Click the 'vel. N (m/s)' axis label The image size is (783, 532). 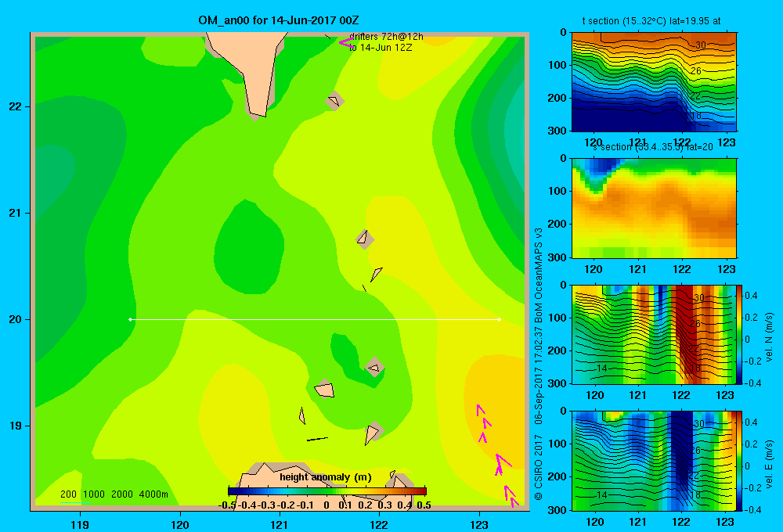pos(769,337)
